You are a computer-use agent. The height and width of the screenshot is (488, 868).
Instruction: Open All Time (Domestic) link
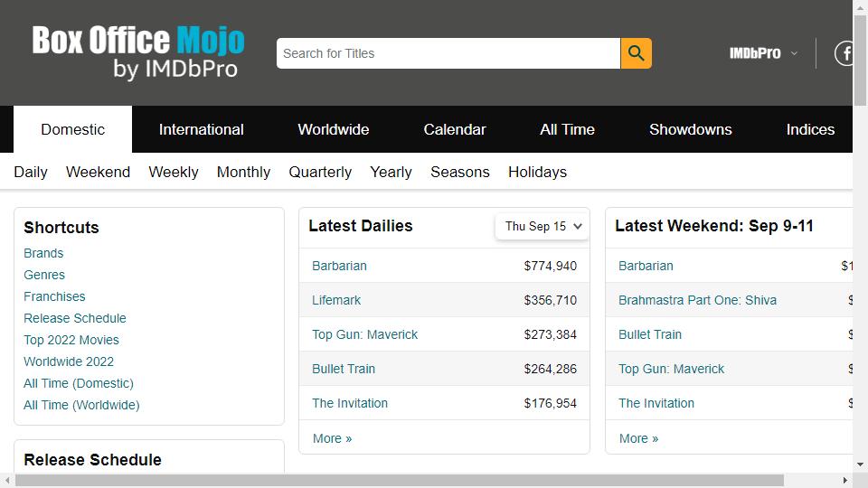pyautogui.click(x=78, y=383)
